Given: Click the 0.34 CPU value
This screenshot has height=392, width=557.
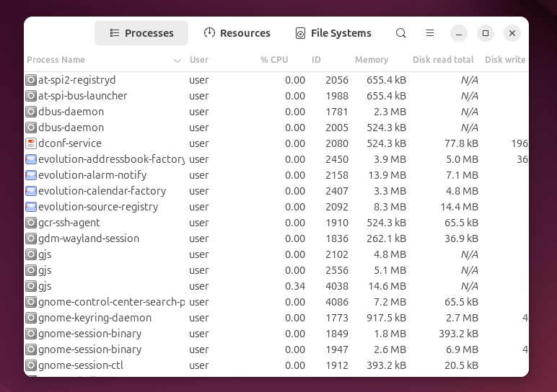Looking at the screenshot, I should point(295,286).
